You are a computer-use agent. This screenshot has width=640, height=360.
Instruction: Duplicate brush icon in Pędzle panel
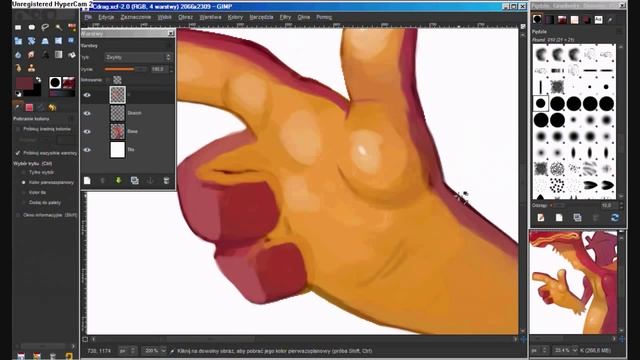[577, 218]
